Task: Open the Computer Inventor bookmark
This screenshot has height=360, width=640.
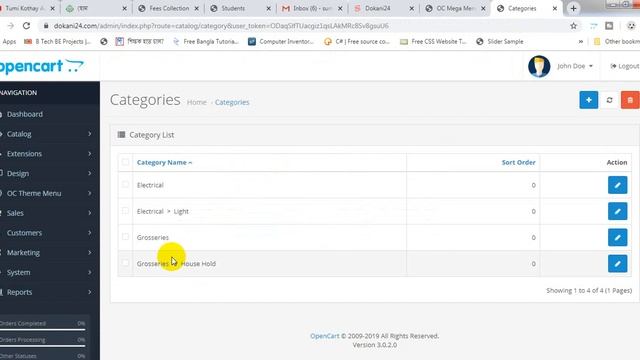Action: click(x=281, y=42)
